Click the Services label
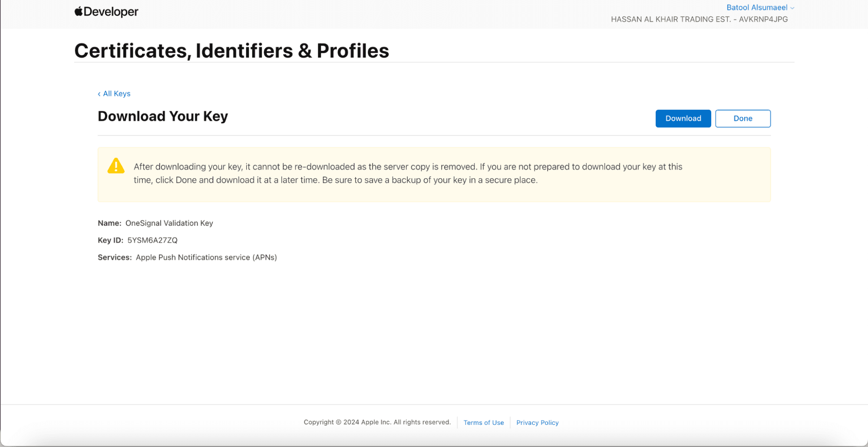The width and height of the screenshot is (868, 447). click(x=115, y=257)
